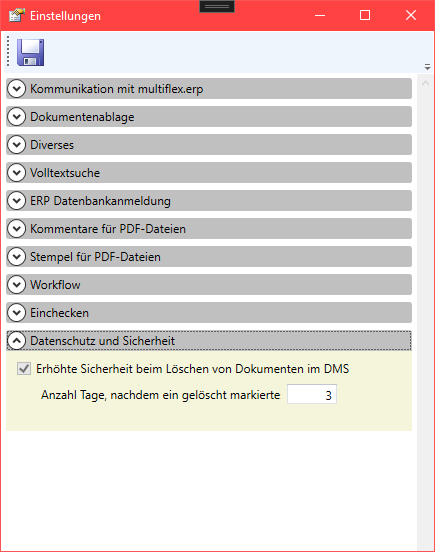
Task: Expand the Diverses chevron
Action: (17, 145)
